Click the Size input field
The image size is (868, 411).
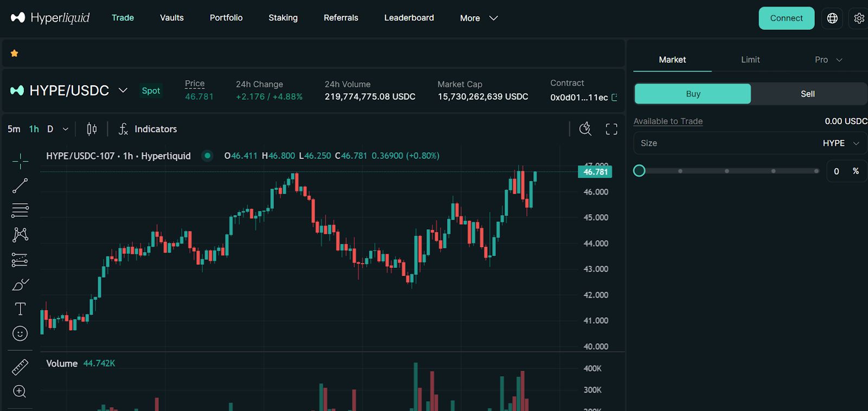click(x=750, y=143)
